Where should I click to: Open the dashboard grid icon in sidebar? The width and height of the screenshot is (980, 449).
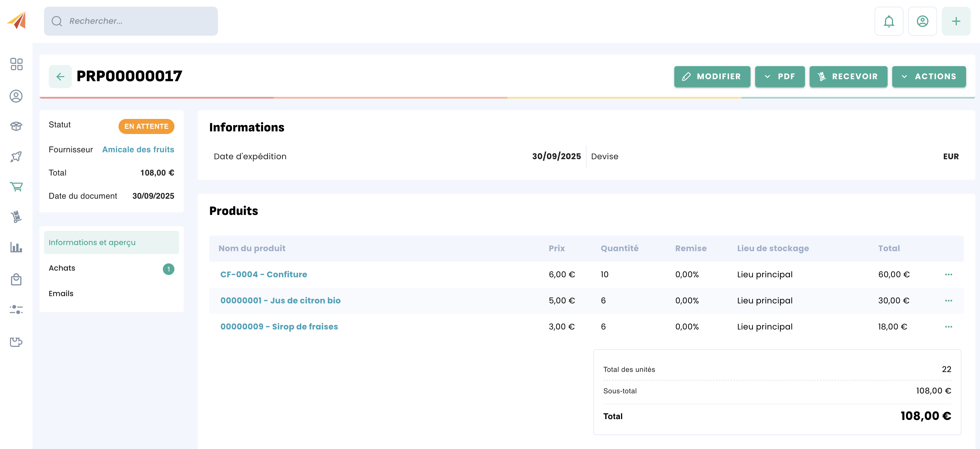[x=16, y=64]
